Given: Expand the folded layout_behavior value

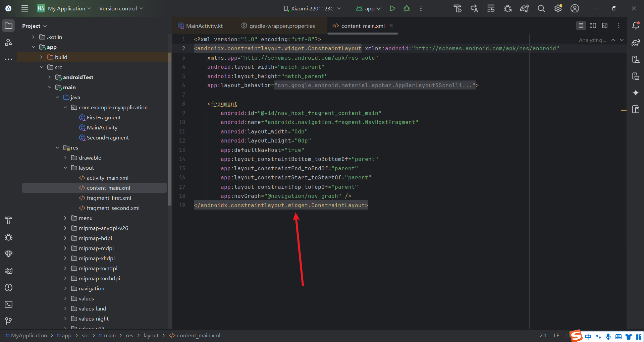Looking at the screenshot, I should click(x=375, y=85).
